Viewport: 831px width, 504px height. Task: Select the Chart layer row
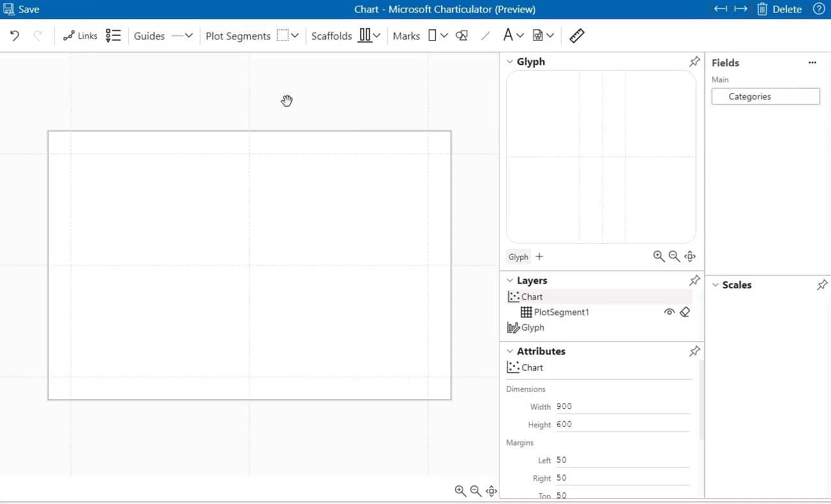tap(599, 297)
